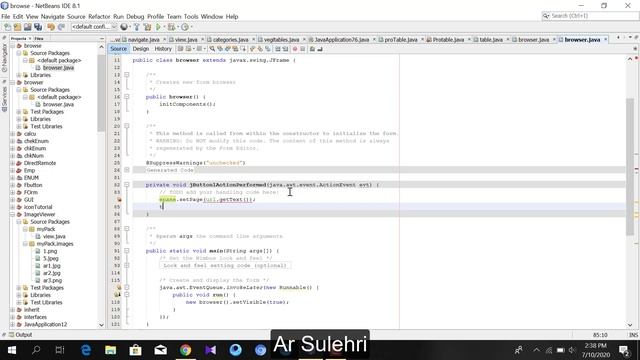Expand the inherit project node

click(12, 310)
